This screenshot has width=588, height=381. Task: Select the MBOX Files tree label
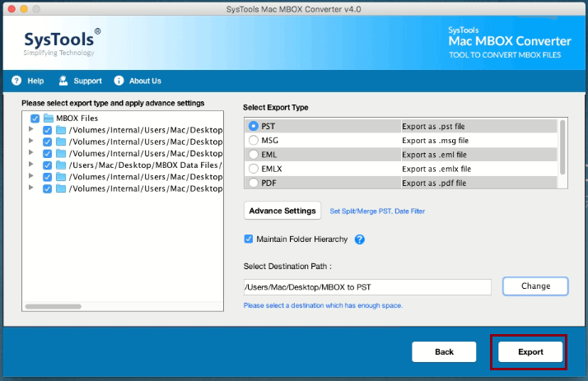(x=77, y=118)
